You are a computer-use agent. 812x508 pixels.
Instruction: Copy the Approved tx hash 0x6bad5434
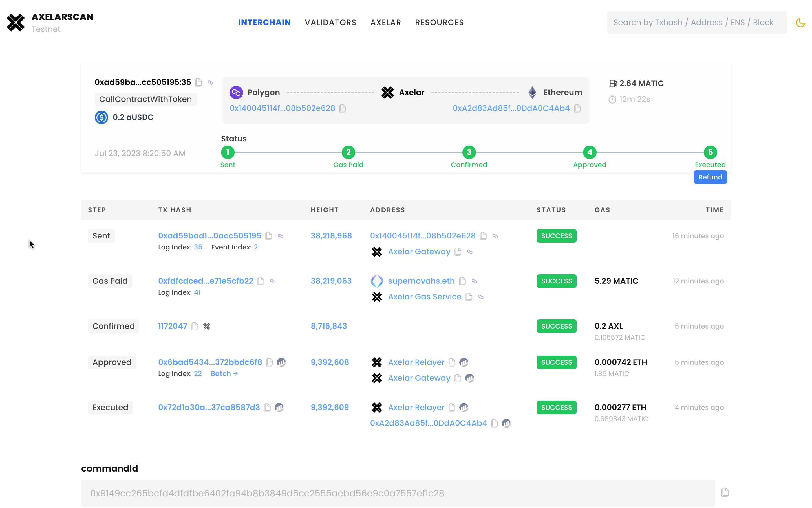(270, 362)
